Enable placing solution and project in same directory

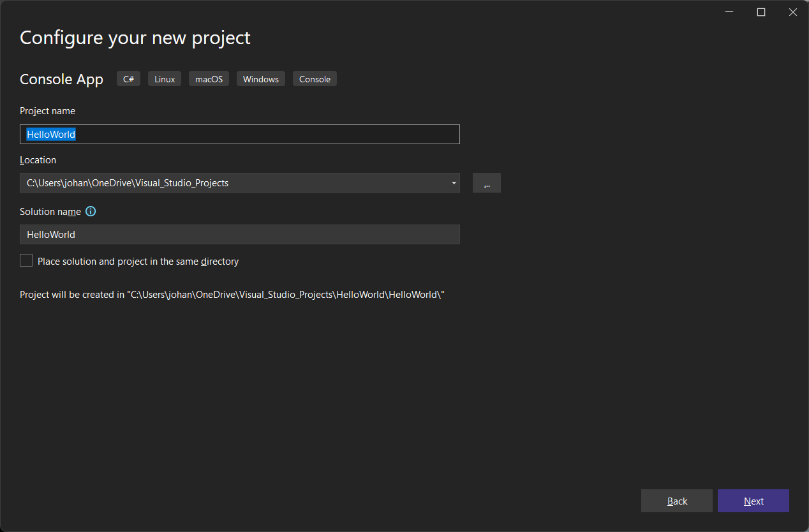26,261
